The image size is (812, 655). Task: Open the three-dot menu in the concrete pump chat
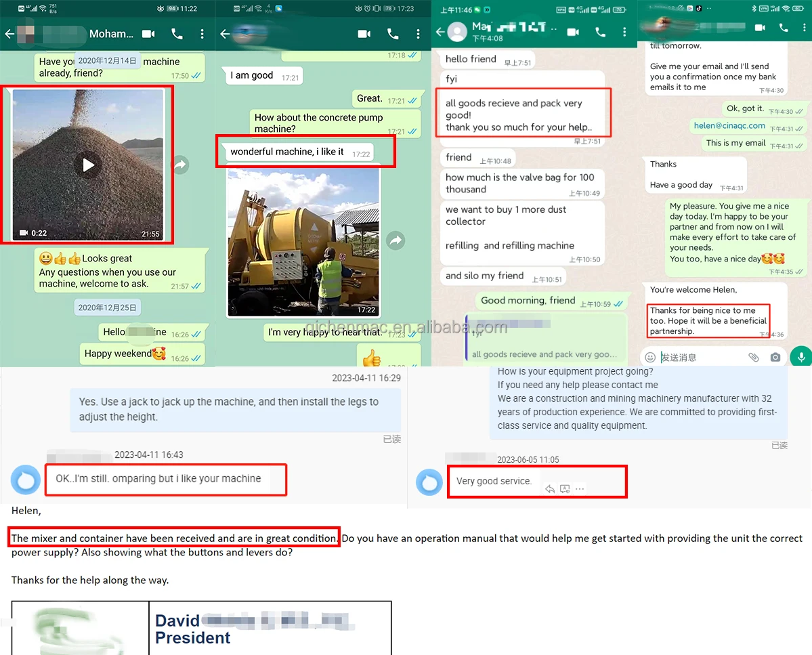point(418,34)
